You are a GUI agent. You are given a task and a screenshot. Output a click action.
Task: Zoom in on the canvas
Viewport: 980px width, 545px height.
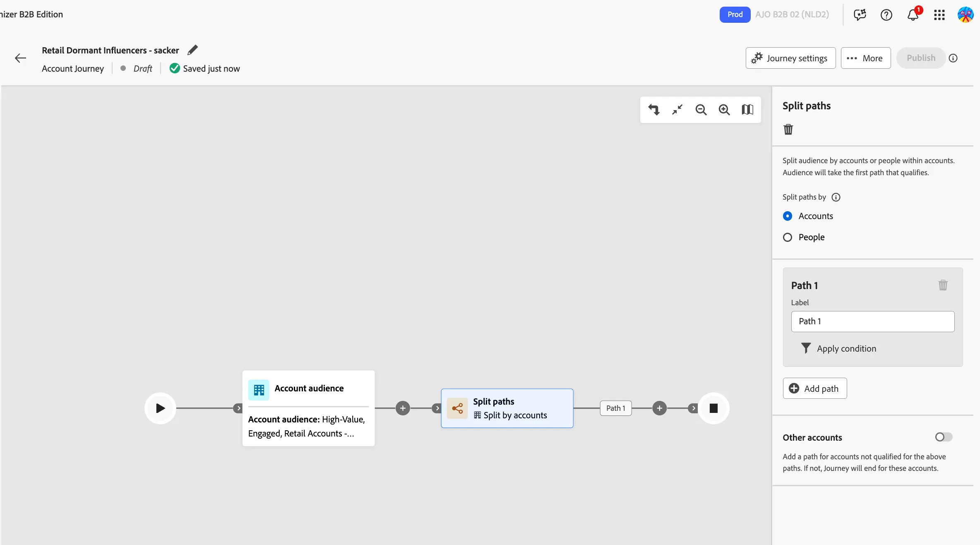tap(724, 110)
